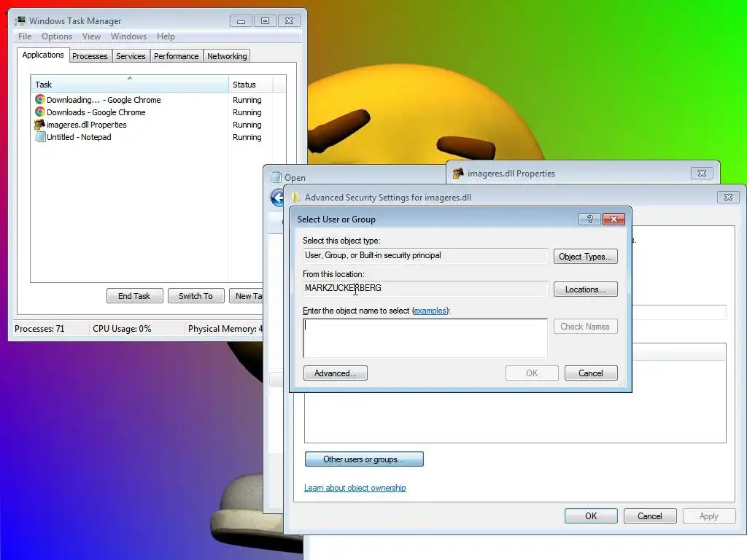Click the MARKZUCKERBERG location field
The width and height of the screenshot is (747, 560).
tap(425, 288)
